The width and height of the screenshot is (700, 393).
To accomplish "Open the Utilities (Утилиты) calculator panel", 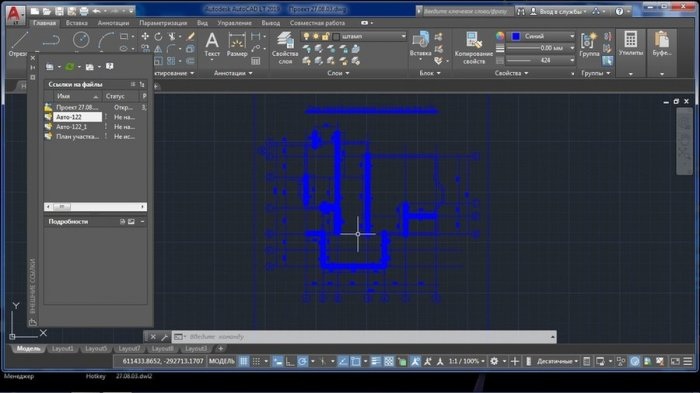I will coord(631,43).
